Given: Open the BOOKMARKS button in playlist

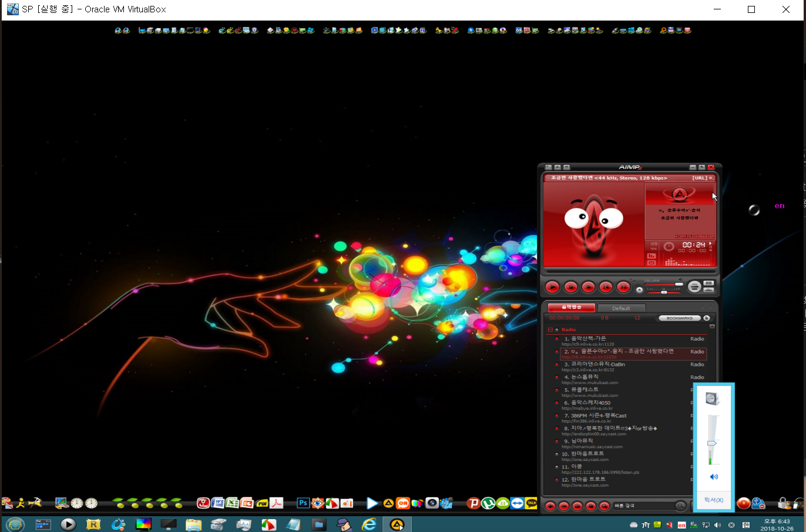Looking at the screenshot, I should pos(680,318).
